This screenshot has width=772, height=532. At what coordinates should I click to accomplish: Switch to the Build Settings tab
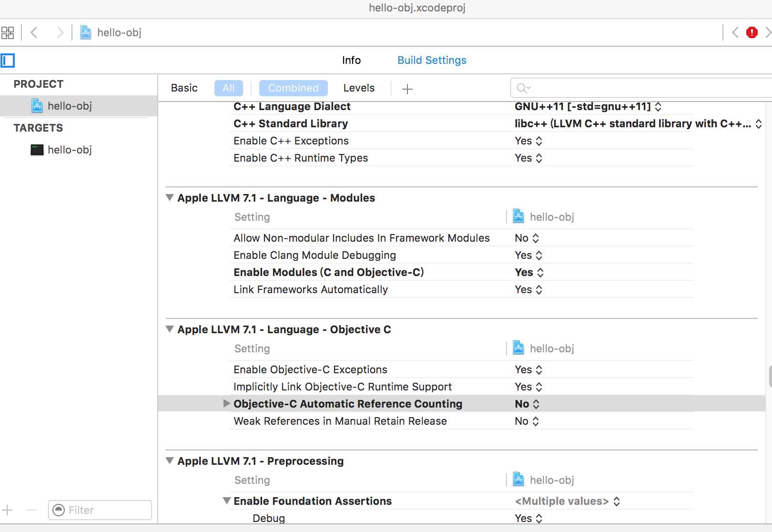point(432,60)
